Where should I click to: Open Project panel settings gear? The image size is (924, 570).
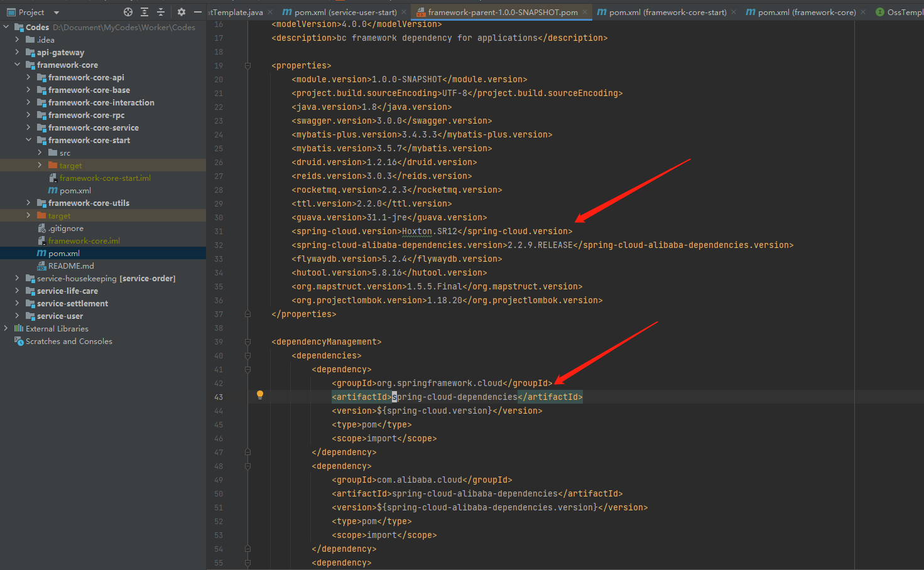(182, 12)
